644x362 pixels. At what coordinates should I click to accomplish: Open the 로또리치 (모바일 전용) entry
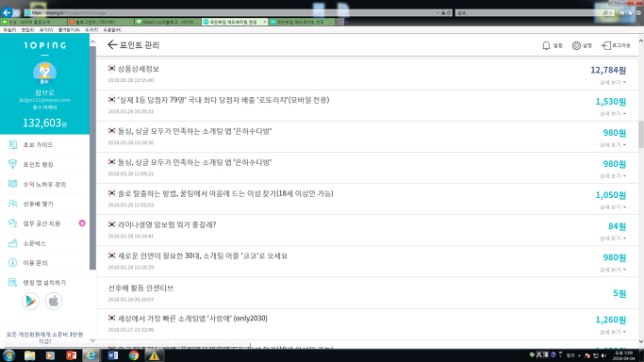(223, 100)
